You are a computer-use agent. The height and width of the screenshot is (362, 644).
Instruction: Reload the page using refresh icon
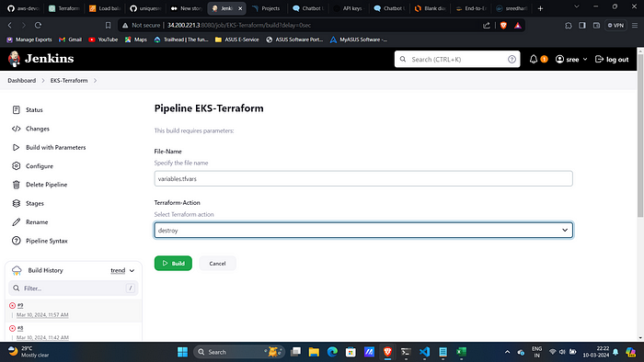tap(38, 25)
